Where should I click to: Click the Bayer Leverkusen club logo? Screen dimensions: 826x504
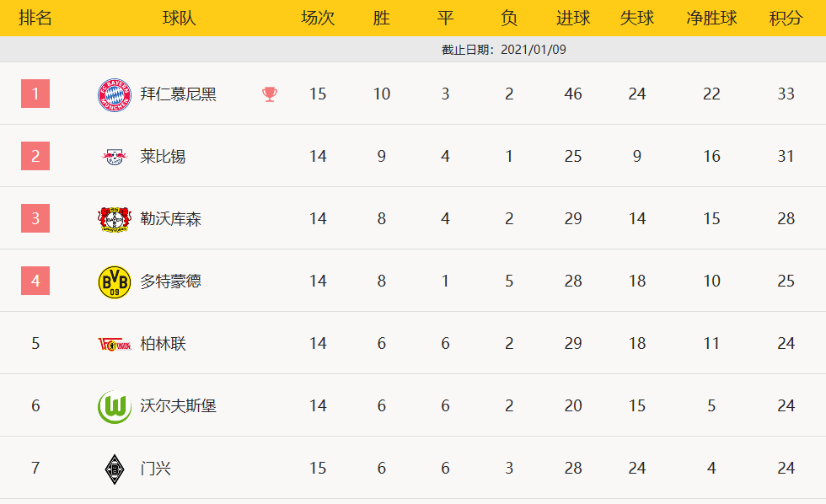[114, 219]
